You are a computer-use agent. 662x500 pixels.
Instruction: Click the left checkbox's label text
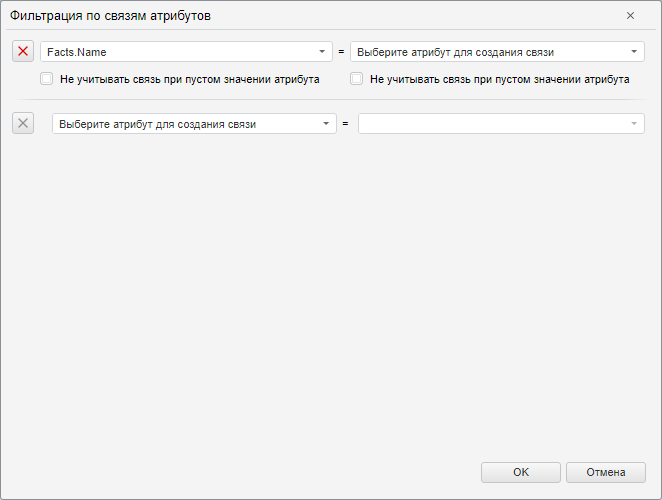(189, 79)
